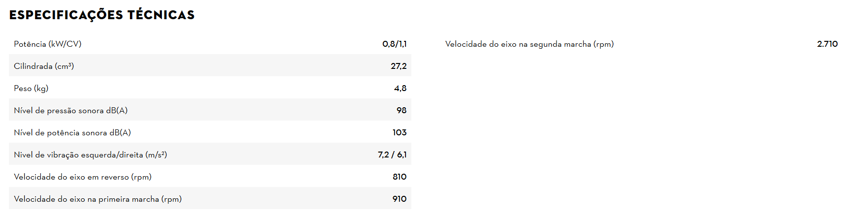The image size is (868, 217).
Task: Select the 98 sound pressure value
Action: (x=402, y=111)
